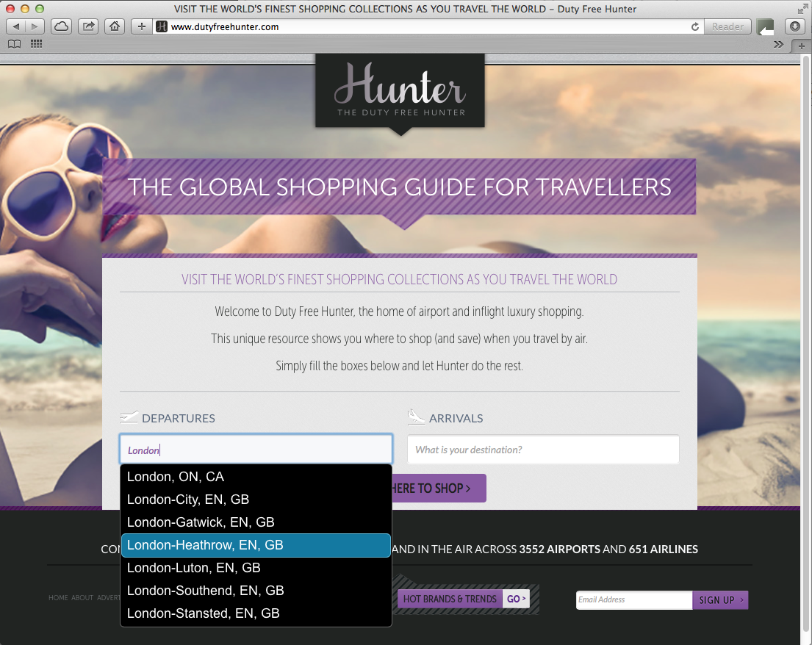
Task: Click the fullscreen arrows in title bar
Action: pyautogui.click(x=802, y=9)
